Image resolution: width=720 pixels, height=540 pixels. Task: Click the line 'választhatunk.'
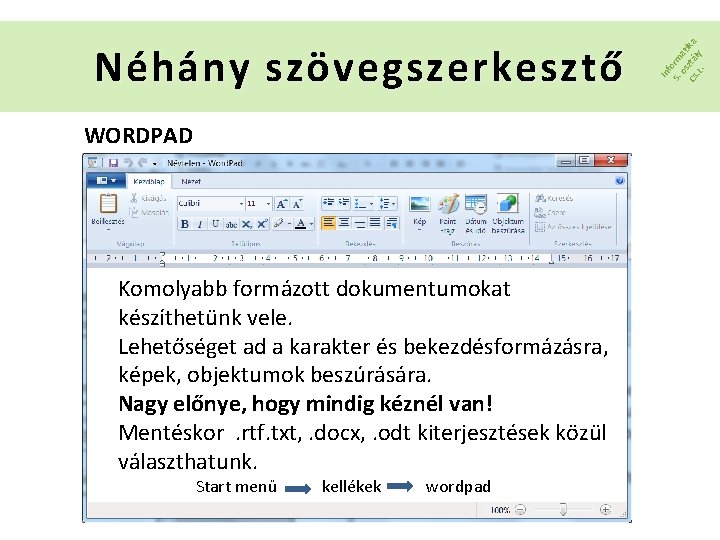tap(188, 461)
